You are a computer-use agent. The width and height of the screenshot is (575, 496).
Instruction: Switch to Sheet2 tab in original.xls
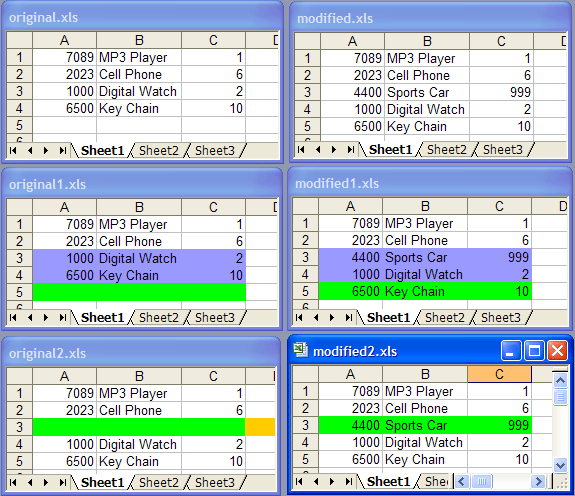[159, 151]
